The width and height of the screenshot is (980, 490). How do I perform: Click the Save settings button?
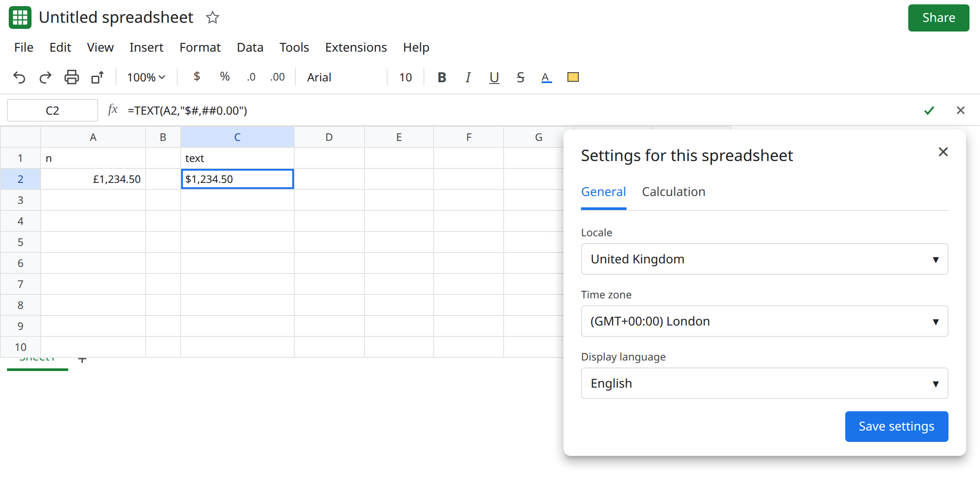pos(897,427)
